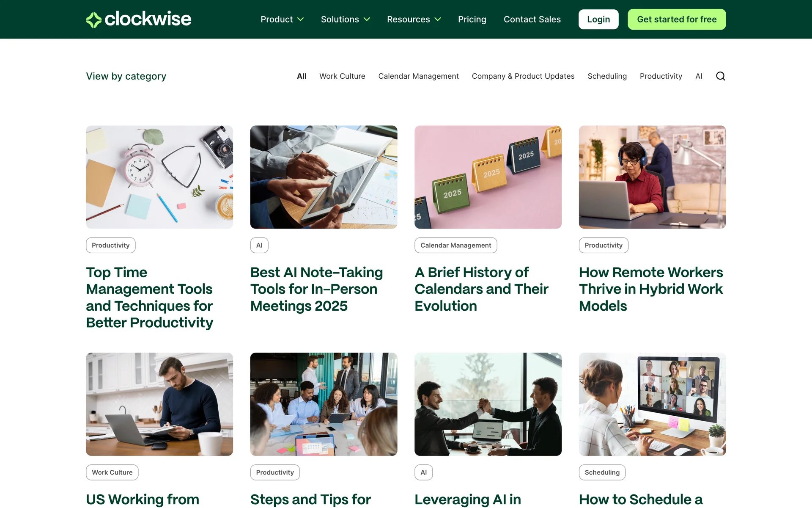Expand the Product dropdown menu
Image resolution: width=812 pixels, height=508 pixels.
coord(282,19)
